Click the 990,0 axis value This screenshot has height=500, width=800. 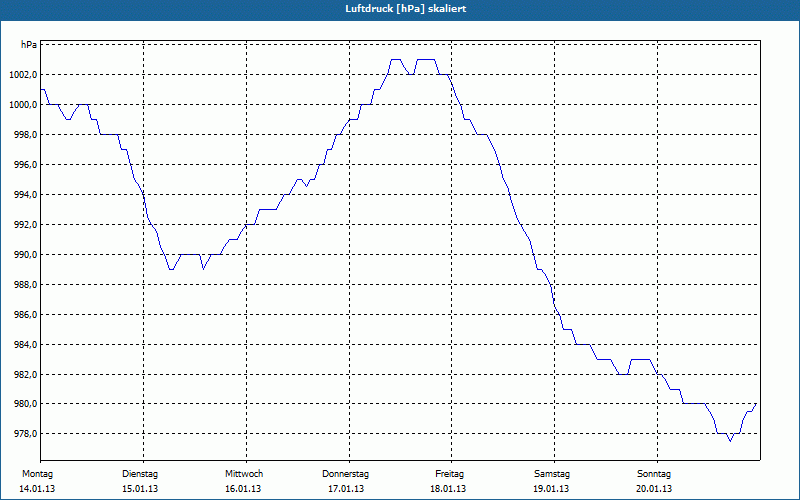25,255
